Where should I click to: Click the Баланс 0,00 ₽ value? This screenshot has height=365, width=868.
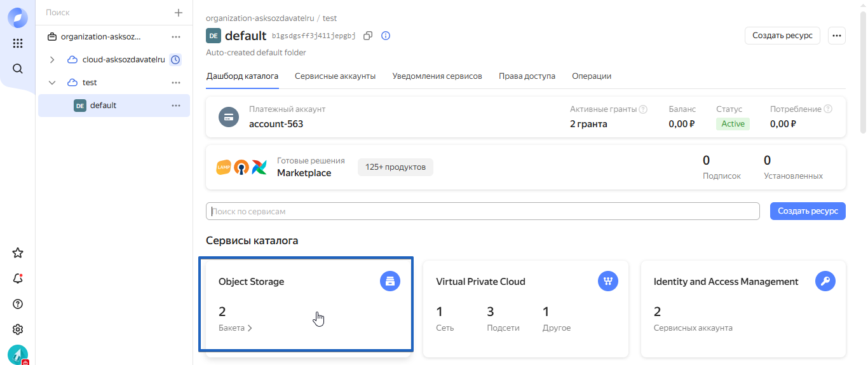point(682,124)
